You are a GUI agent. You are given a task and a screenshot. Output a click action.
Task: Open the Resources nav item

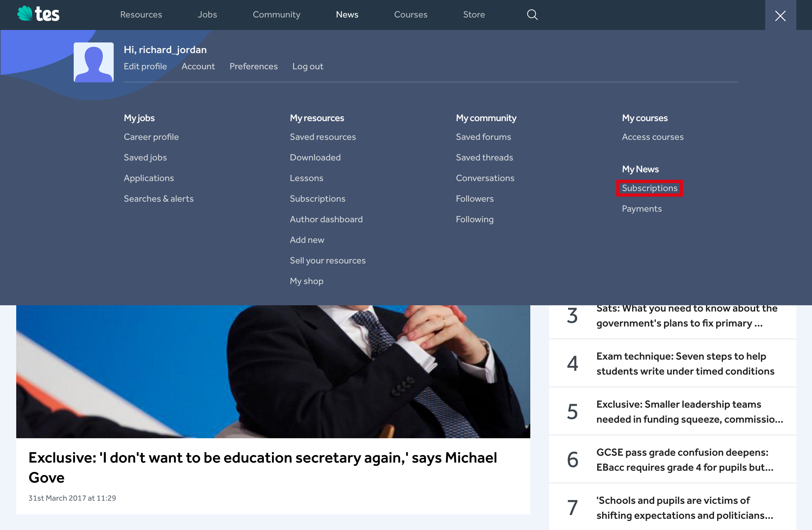141,15
